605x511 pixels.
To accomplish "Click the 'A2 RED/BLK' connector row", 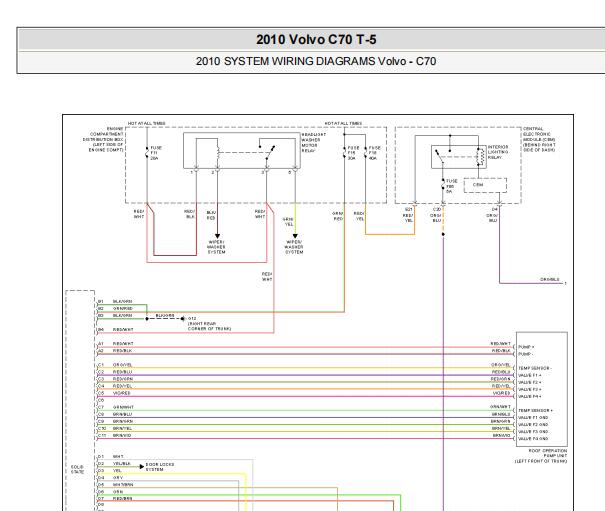I will click(115, 351).
